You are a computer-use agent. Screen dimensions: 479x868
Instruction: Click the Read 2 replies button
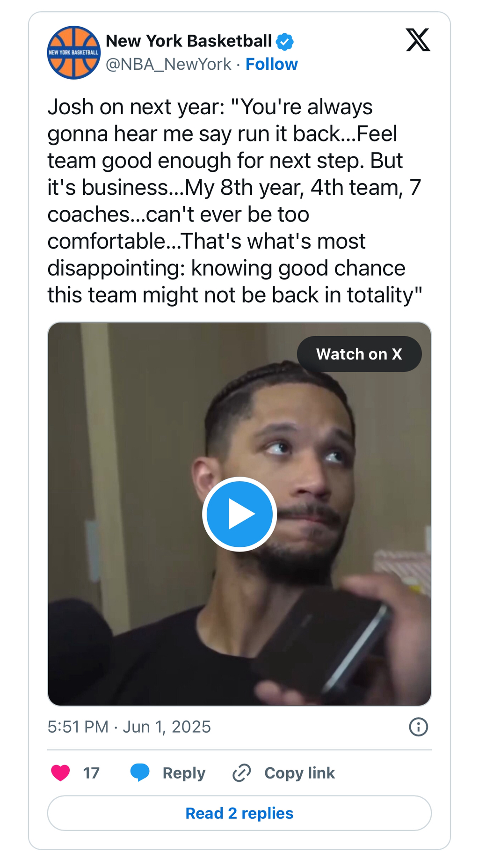click(239, 813)
